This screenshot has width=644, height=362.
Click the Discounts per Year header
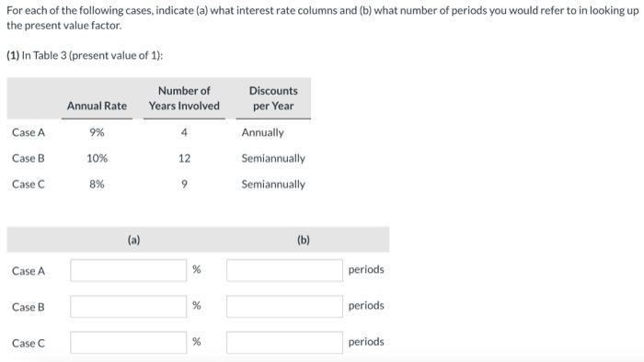273,98
